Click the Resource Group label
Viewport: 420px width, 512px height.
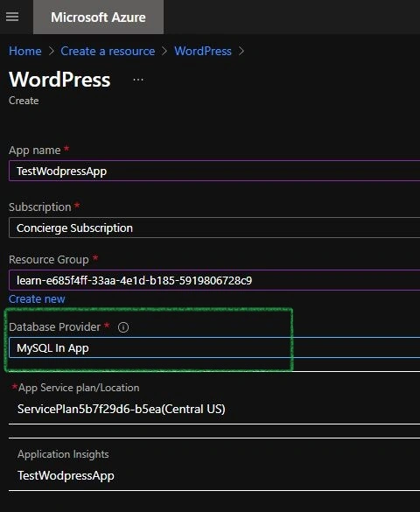pyautogui.click(x=49, y=260)
